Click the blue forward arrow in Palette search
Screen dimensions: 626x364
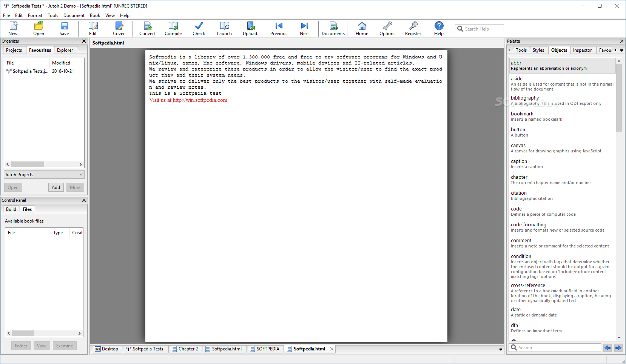click(618, 348)
